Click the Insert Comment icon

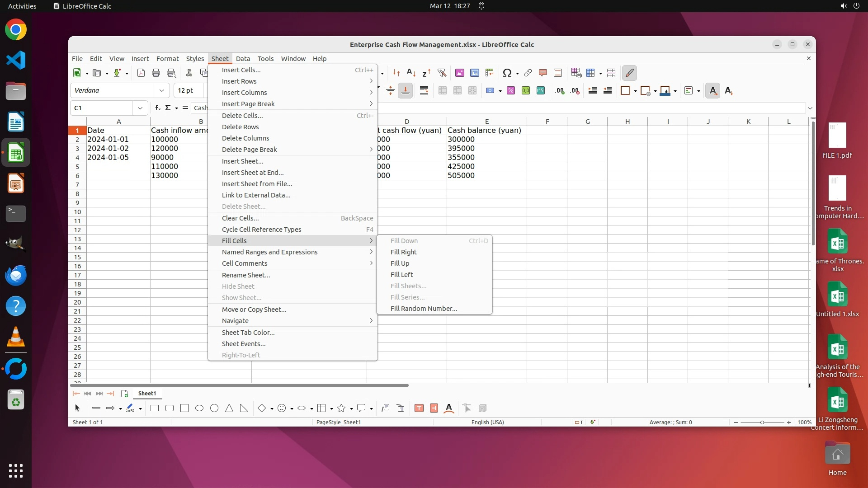[543, 73]
